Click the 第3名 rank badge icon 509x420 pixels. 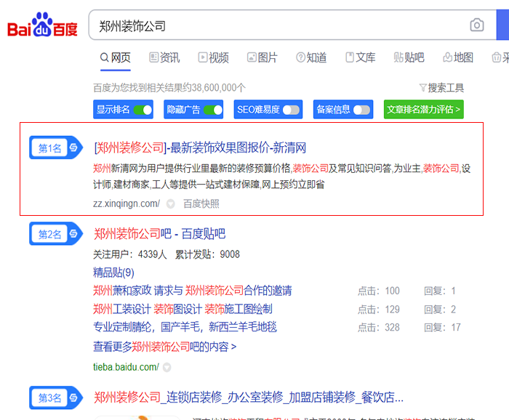click(56, 397)
